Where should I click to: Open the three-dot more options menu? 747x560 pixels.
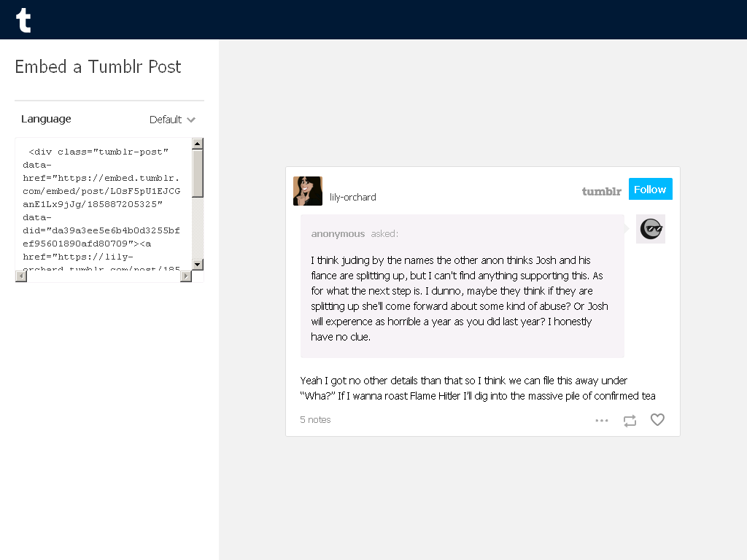(602, 421)
